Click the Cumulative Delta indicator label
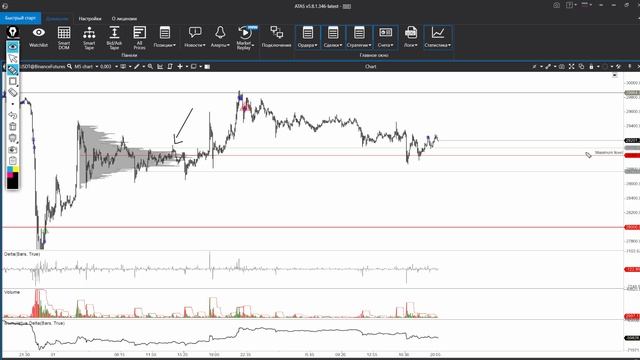This screenshot has width=640, height=360. pos(34,323)
